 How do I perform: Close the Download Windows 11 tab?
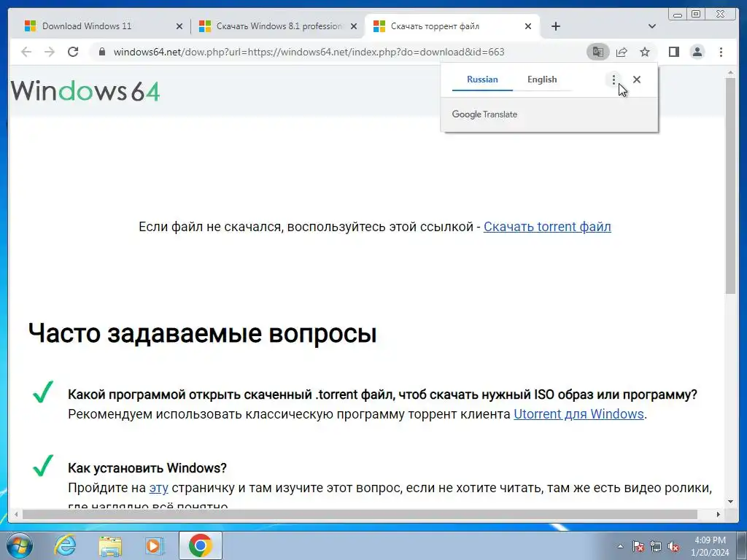click(x=179, y=26)
